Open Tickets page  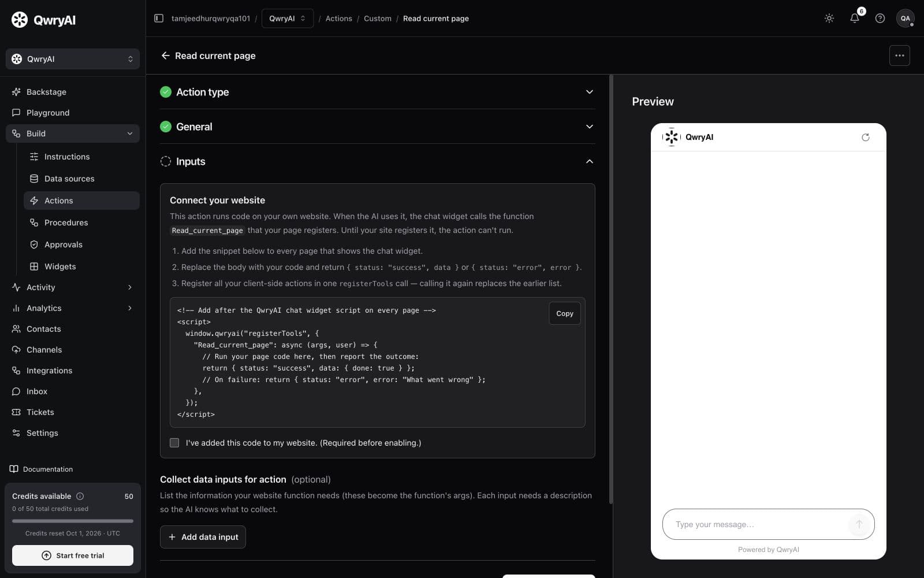tap(73, 412)
